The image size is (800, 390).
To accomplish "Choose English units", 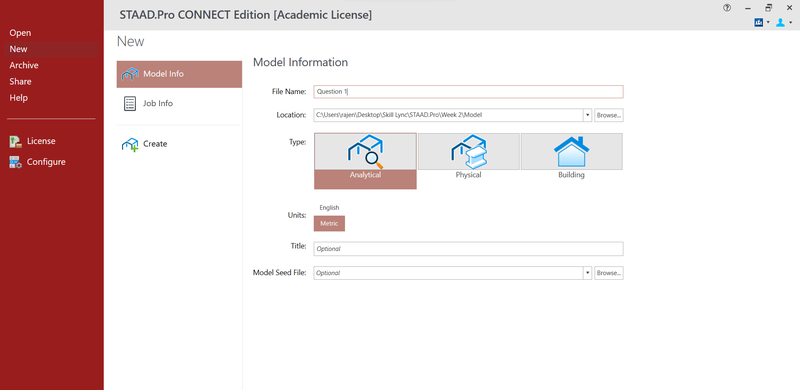I will [329, 208].
